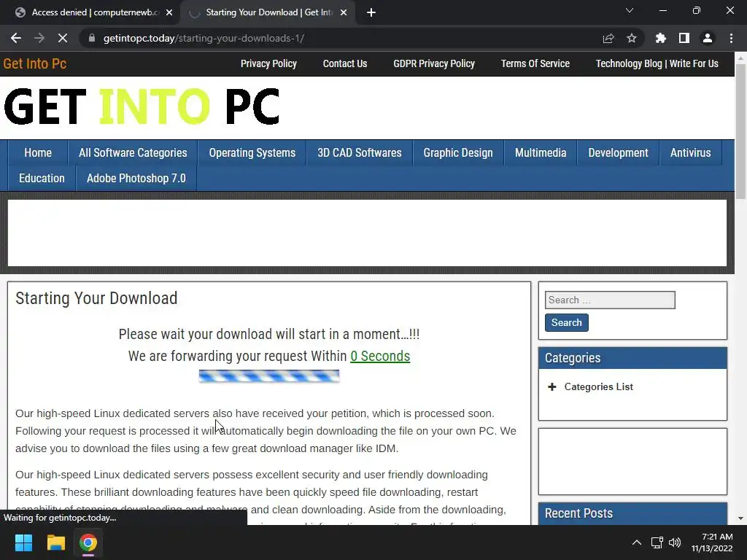The width and height of the screenshot is (747, 560).
Task: Open the Contact Us page
Action: (x=345, y=63)
